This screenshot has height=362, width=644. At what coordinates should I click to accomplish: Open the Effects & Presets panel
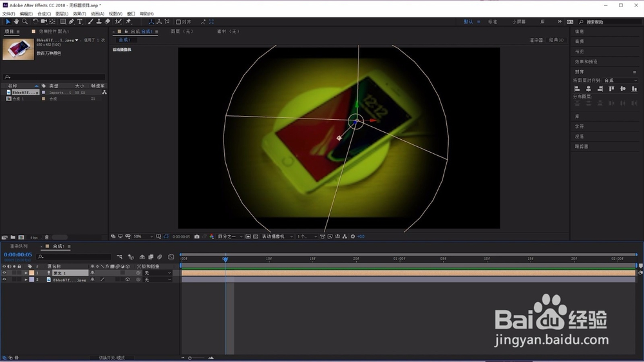pyautogui.click(x=586, y=62)
